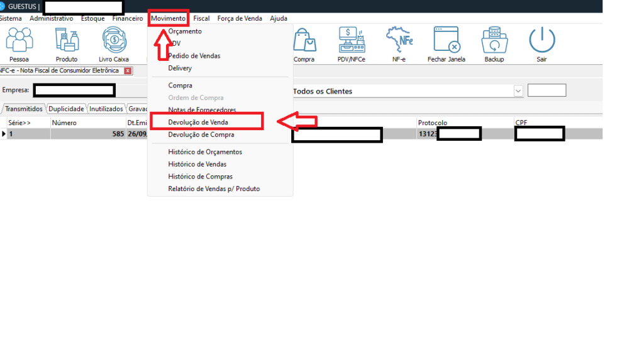Viewport: 644px width, 362px height.
Task: Click the Sair power icon
Action: 541,41
